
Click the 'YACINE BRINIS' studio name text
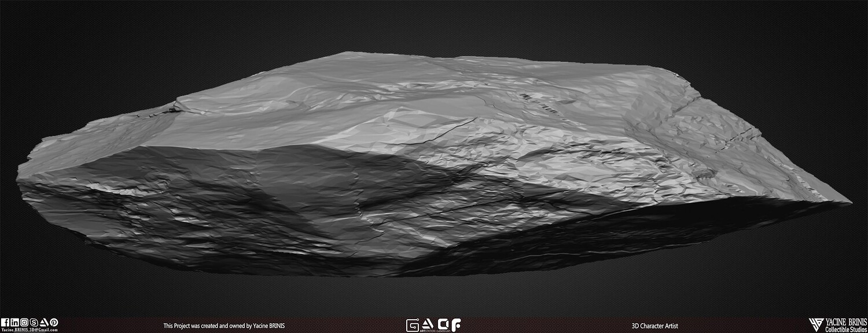[846, 321]
